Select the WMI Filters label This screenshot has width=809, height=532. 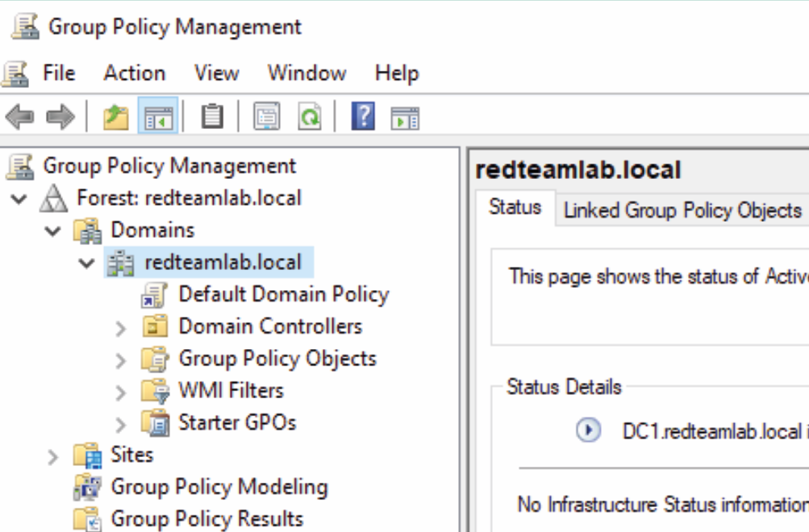pos(231,391)
